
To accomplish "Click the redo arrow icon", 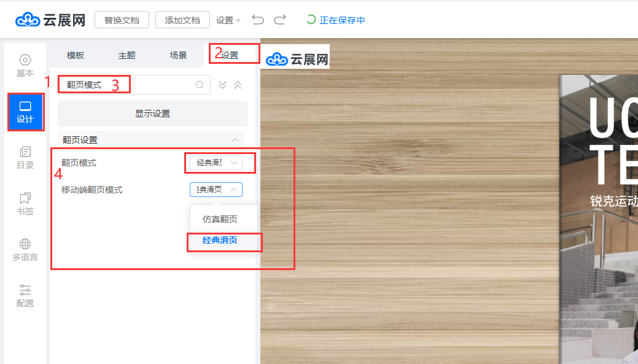I will coord(280,20).
